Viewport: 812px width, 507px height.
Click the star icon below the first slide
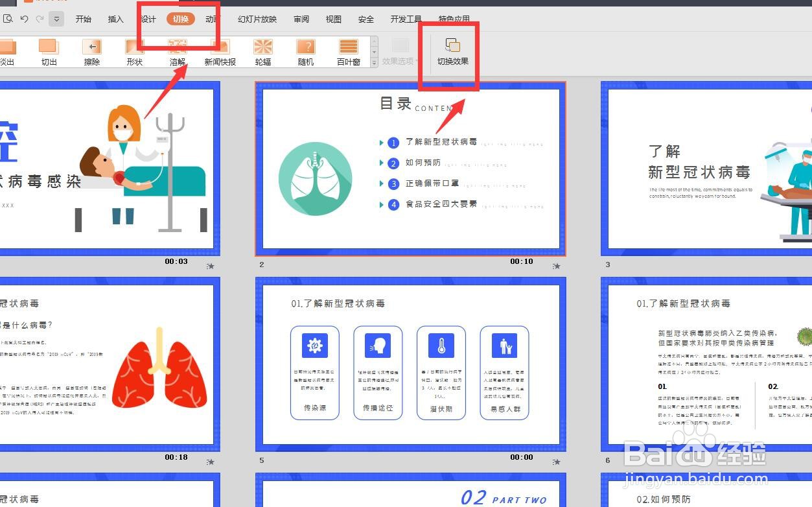211,266
